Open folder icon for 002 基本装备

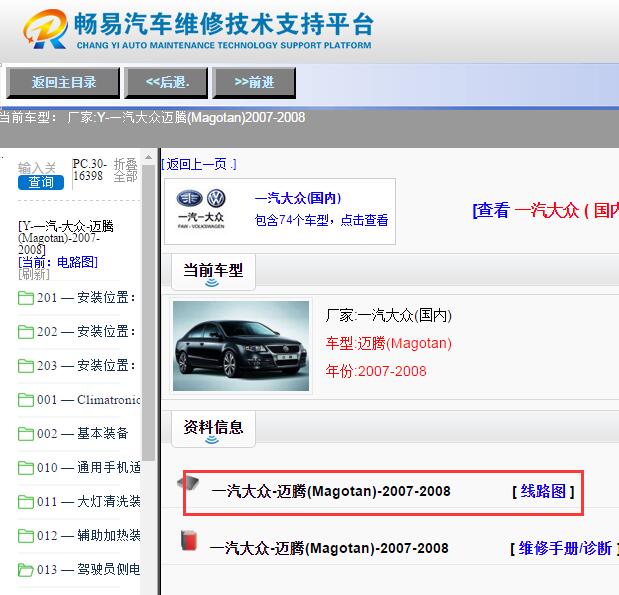(26, 434)
